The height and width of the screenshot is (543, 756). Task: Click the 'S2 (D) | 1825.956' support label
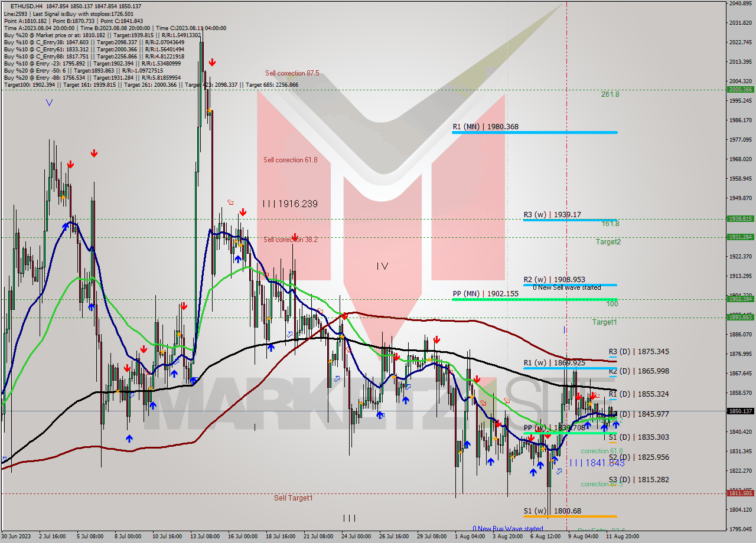tap(639, 457)
